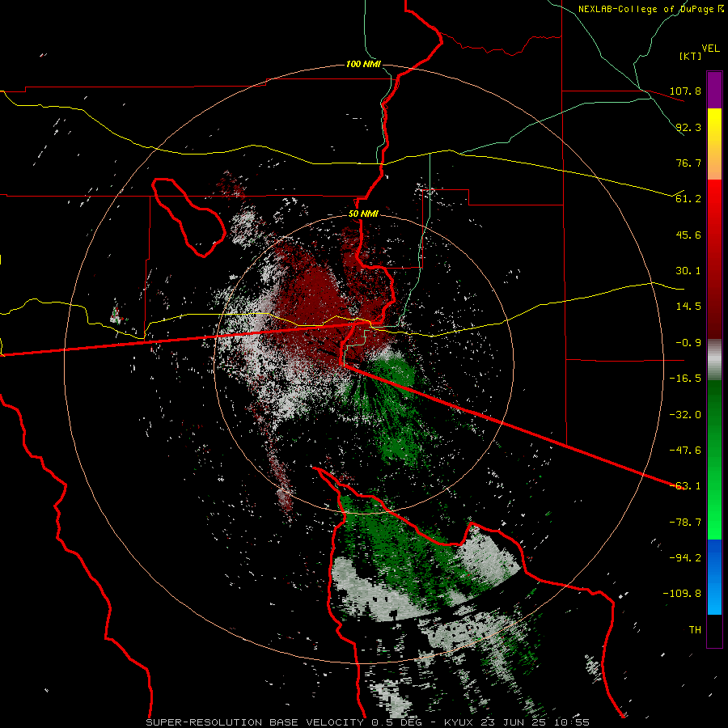Viewport: 728px width, 728px height.
Task: Click the 100 NMI range ring label
Action: point(363,64)
